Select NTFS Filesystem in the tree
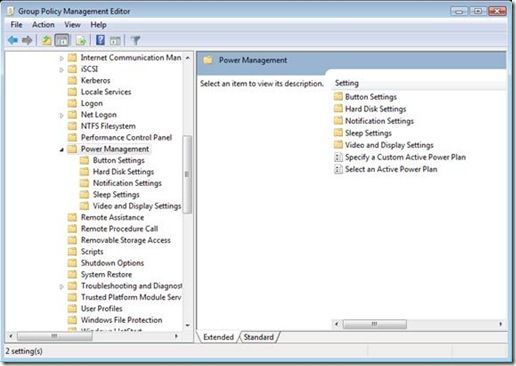Viewport: 516px width, 366px height. tap(108, 126)
